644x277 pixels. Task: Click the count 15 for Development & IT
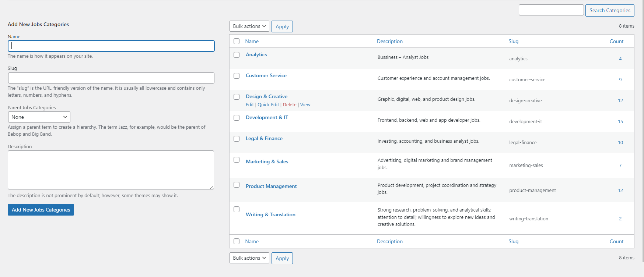click(620, 122)
